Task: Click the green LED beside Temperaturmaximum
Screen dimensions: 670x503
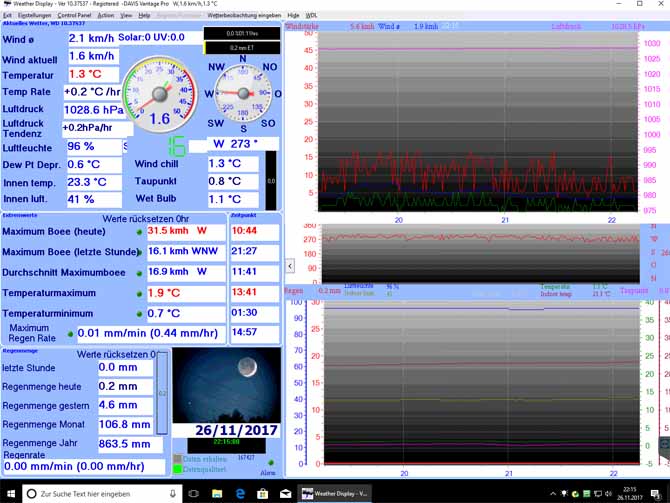Action: point(139,293)
